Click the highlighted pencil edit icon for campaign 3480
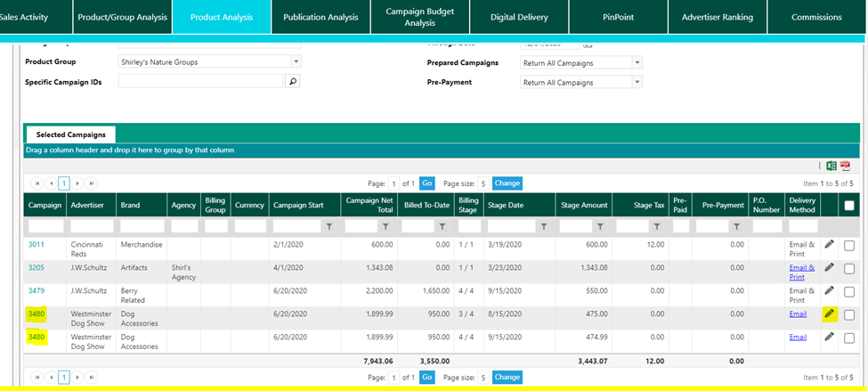The width and height of the screenshot is (868, 391). (830, 314)
